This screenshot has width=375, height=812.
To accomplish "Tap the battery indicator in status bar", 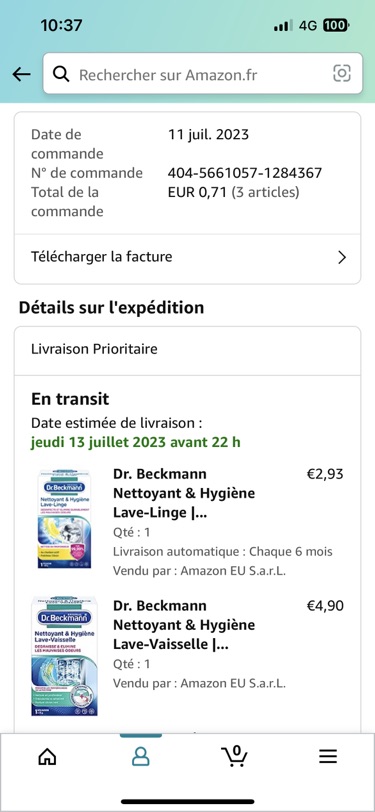I will click(336, 25).
